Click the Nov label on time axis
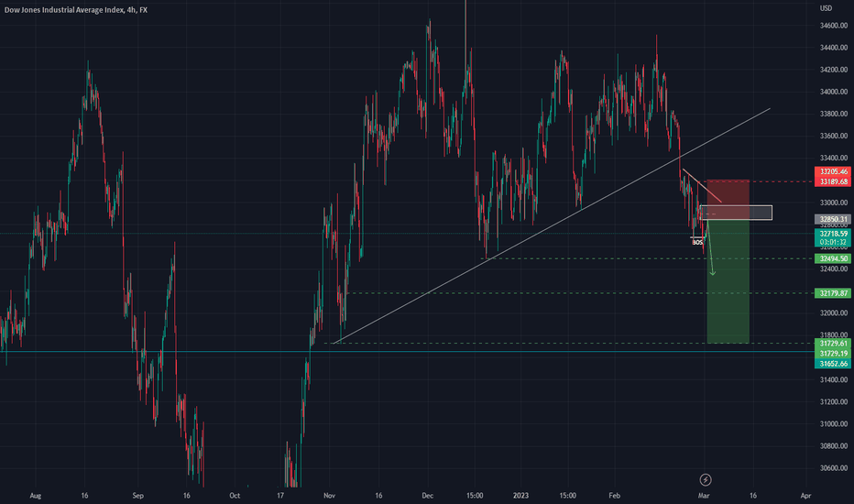 click(329, 496)
